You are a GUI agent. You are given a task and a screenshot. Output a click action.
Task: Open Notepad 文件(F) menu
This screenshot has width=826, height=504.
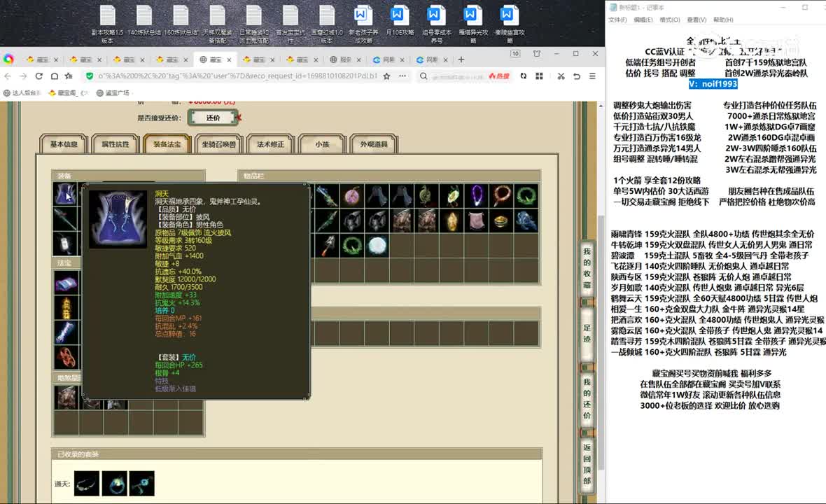pyautogui.click(x=617, y=20)
